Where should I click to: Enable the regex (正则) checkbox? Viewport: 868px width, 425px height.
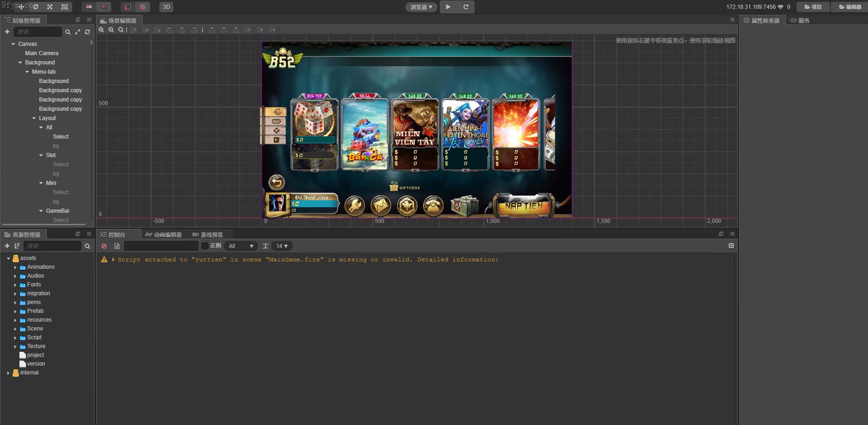tap(205, 246)
